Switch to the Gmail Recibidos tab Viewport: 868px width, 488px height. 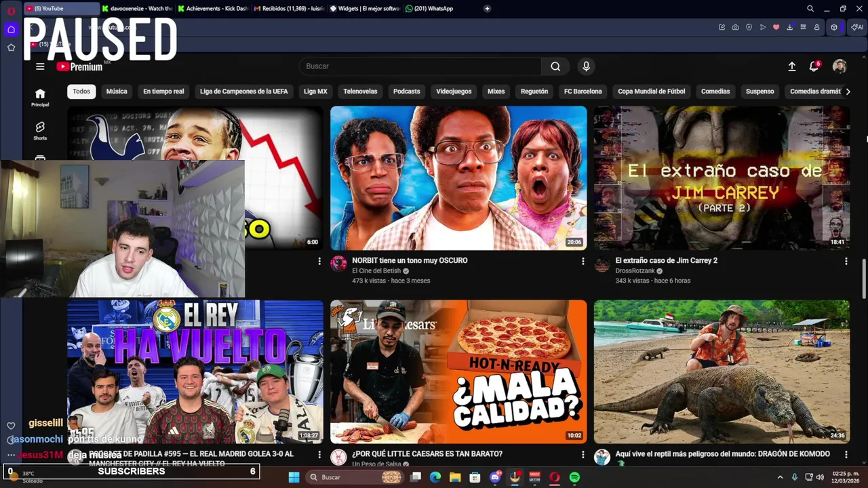(289, 9)
